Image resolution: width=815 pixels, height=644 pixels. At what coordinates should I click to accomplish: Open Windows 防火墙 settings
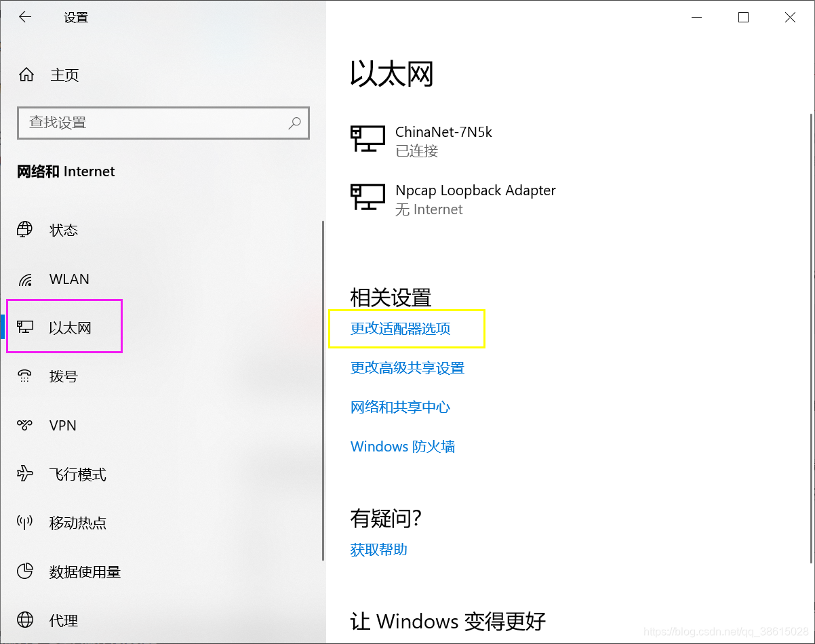point(402,446)
